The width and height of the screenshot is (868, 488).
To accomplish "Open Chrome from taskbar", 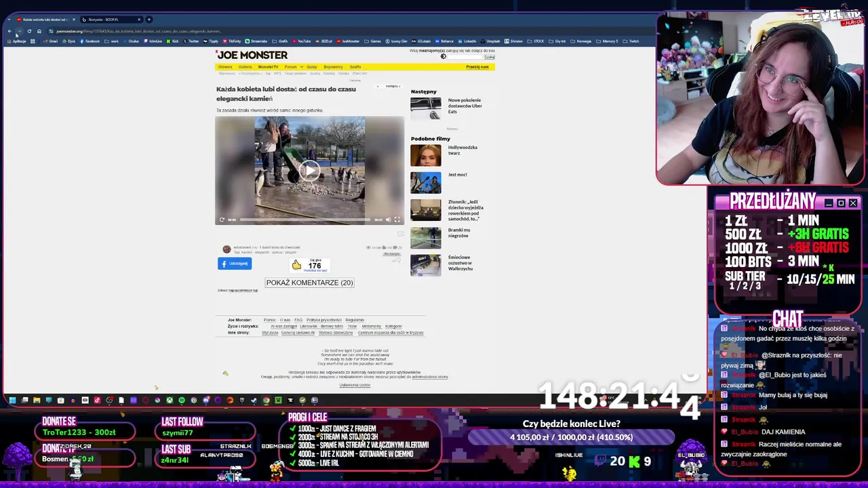I will 266,400.
